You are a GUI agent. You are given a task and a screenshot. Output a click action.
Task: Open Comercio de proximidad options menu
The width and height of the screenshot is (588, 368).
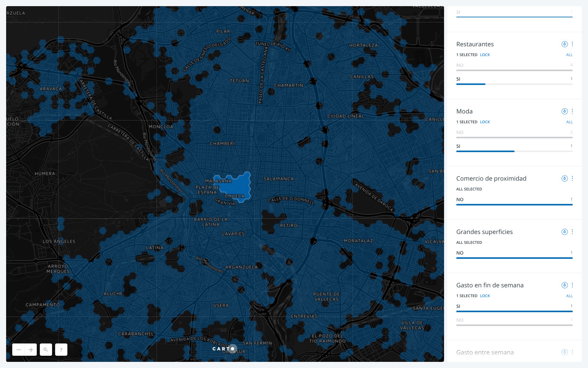tap(572, 178)
